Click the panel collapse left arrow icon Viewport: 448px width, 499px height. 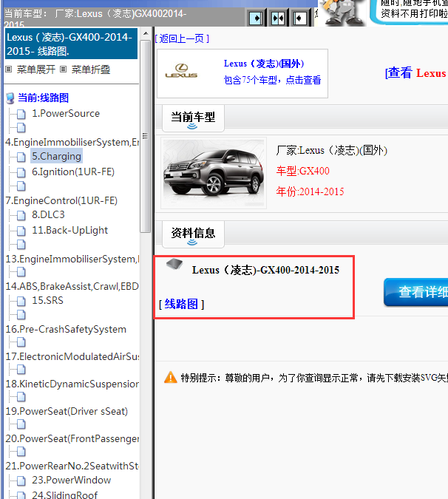point(299,18)
